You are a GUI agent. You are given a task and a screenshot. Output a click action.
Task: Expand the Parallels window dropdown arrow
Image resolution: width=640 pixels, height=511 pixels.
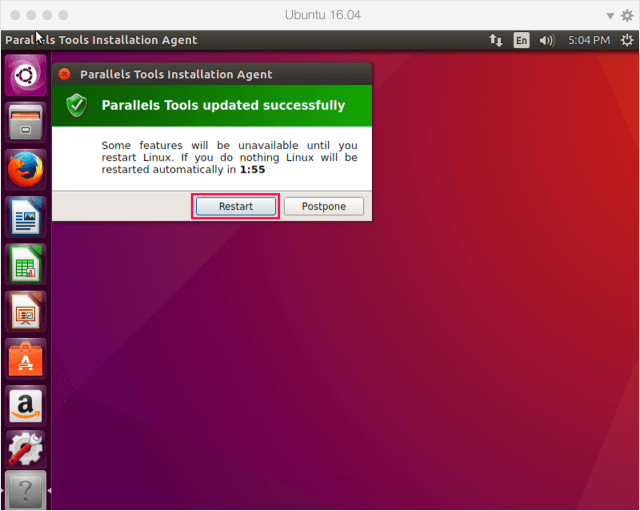[610, 16]
